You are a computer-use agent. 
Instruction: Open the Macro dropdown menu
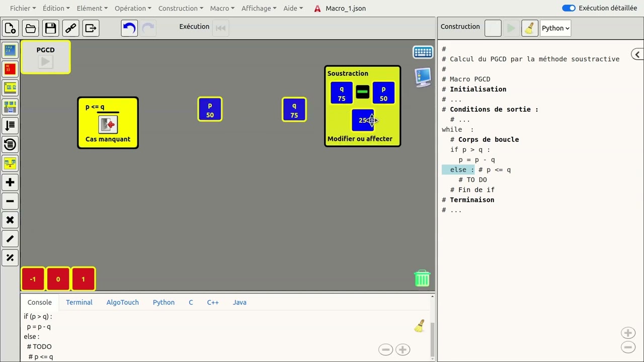pos(222,8)
